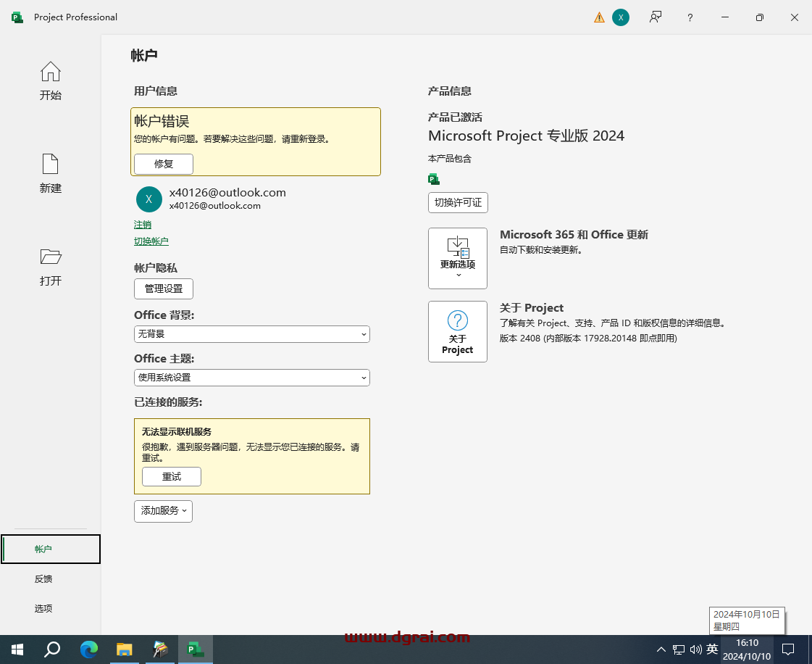Image resolution: width=812 pixels, height=664 pixels.
Task: Open the 打开 (Open) panel
Action: tap(50, 267)
